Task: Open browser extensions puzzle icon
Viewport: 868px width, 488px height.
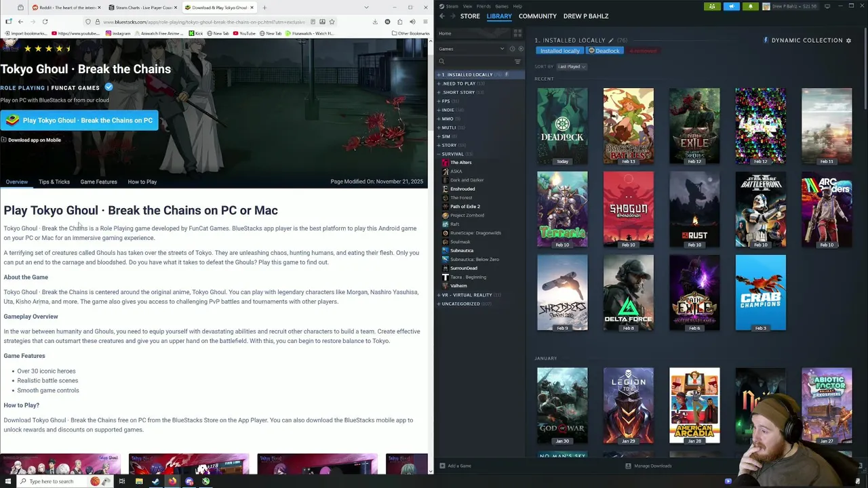Action: pos(399,22)
